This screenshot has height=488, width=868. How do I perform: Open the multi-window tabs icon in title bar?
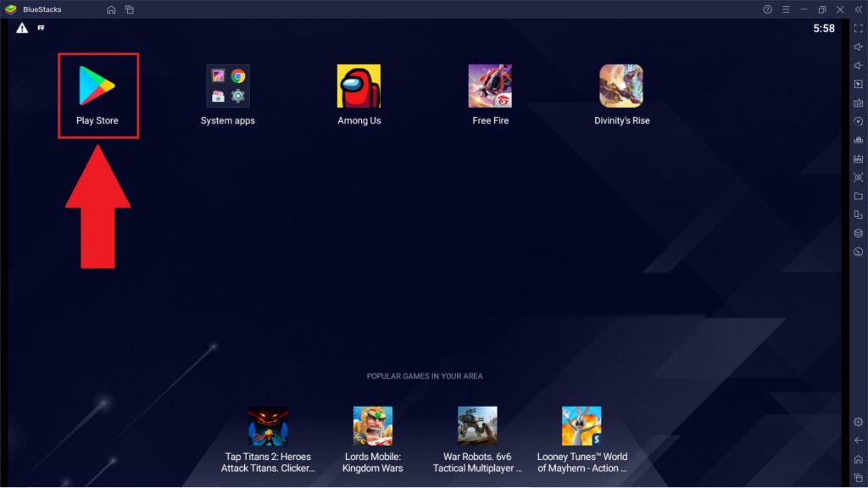pos(130,9)
